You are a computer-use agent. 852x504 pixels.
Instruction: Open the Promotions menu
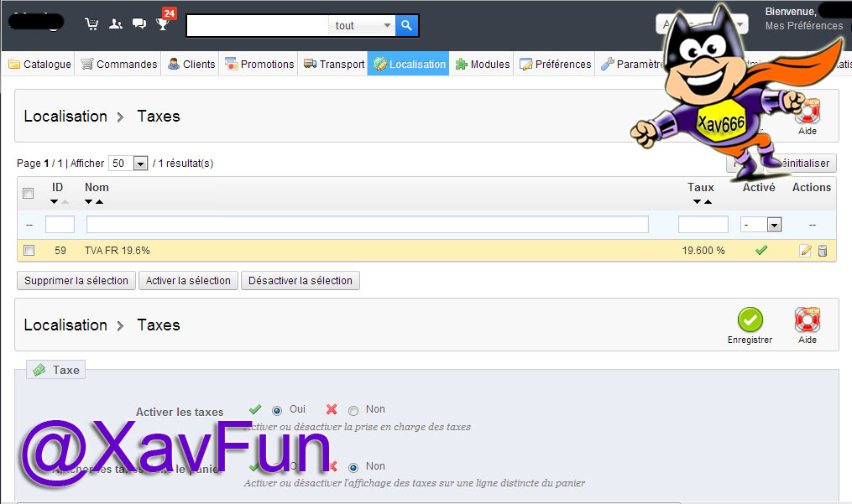[x=259, y=64]
